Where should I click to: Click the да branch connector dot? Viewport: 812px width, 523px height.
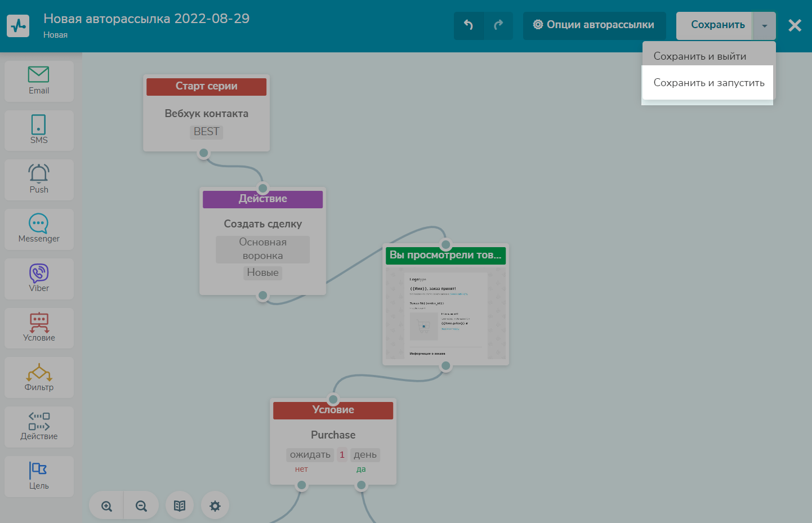(x=362, y=485)
